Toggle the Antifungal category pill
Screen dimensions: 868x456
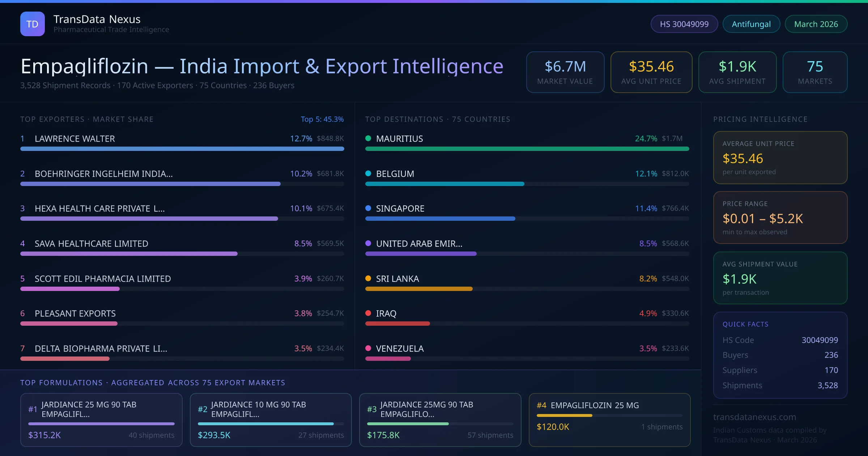(x=751, y=24)
